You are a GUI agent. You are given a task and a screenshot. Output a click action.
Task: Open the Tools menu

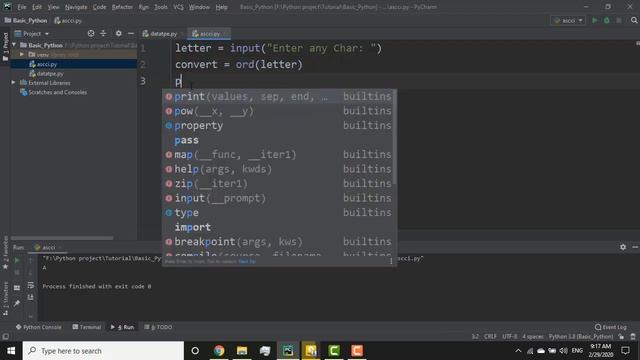(161, 7)
